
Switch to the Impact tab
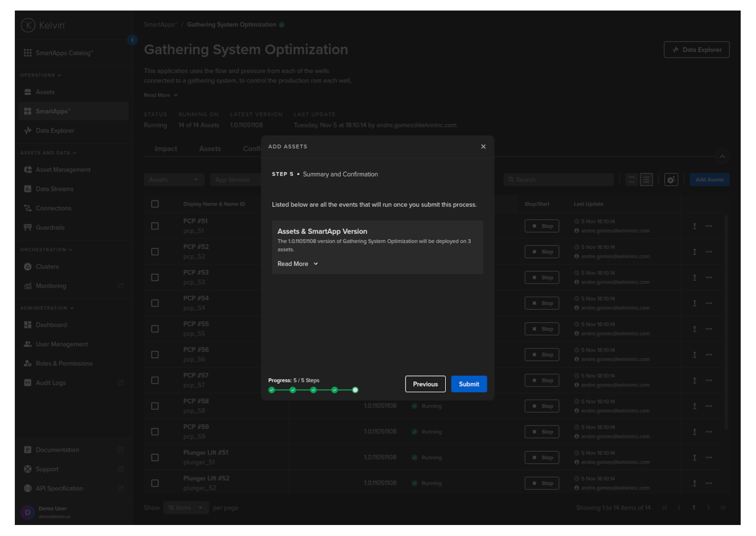166,149
